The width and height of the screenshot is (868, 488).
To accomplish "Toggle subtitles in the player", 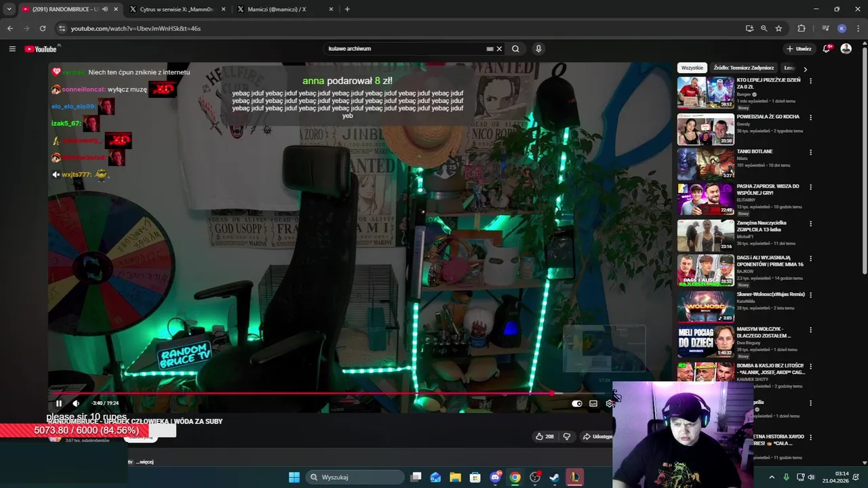I will [x=593, y=403].
